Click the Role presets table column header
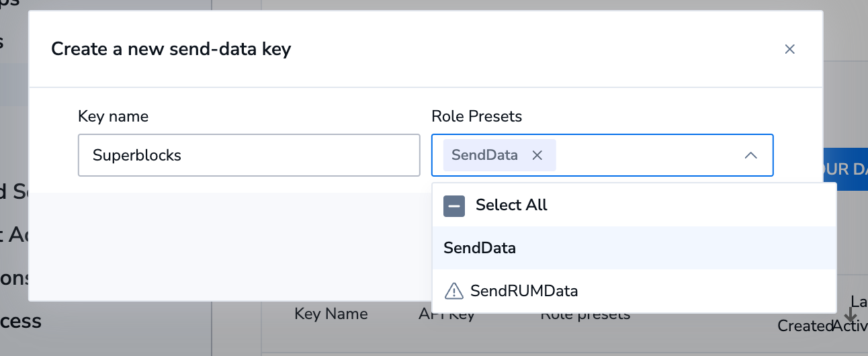 pyautogui.click(x=585, y=316)
